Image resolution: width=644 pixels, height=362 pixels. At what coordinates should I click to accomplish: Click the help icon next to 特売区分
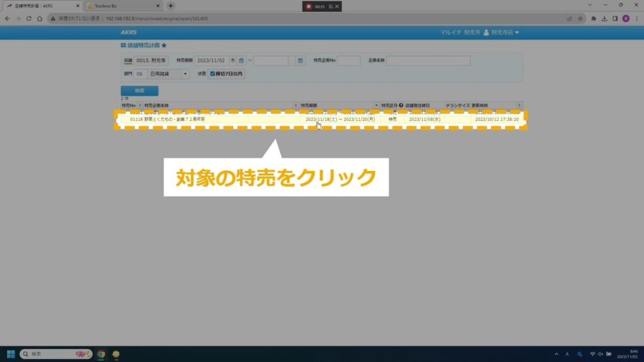401,105
